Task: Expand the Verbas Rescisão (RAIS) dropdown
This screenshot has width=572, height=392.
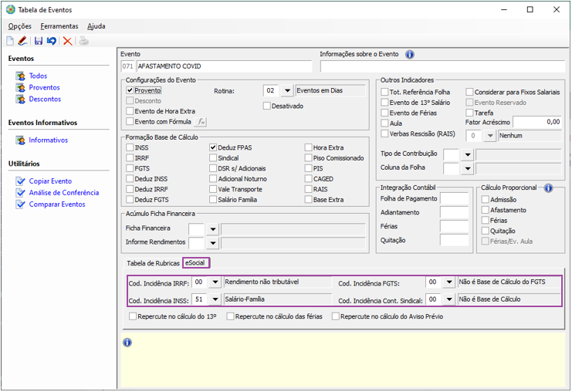Action: coord(490,136)
